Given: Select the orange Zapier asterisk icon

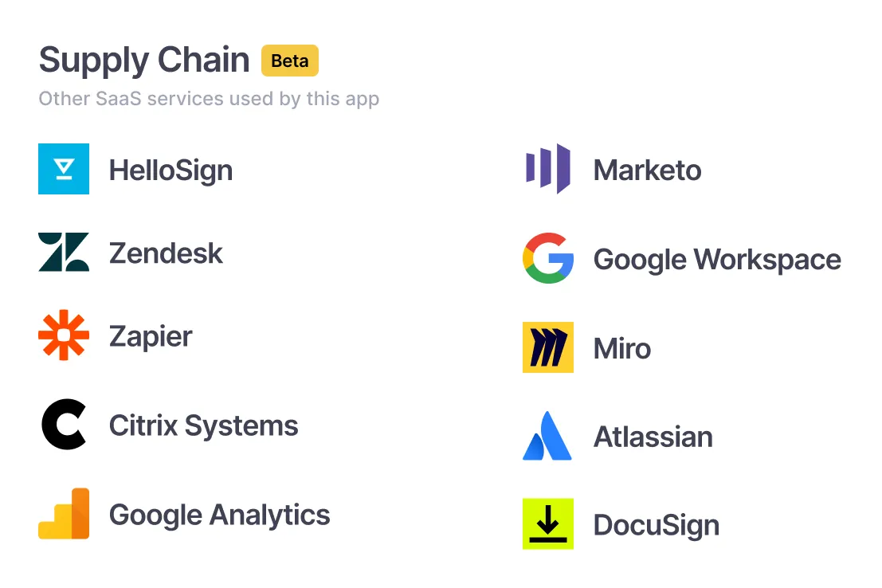Looking at the screenshot, I should click(64, 335).
